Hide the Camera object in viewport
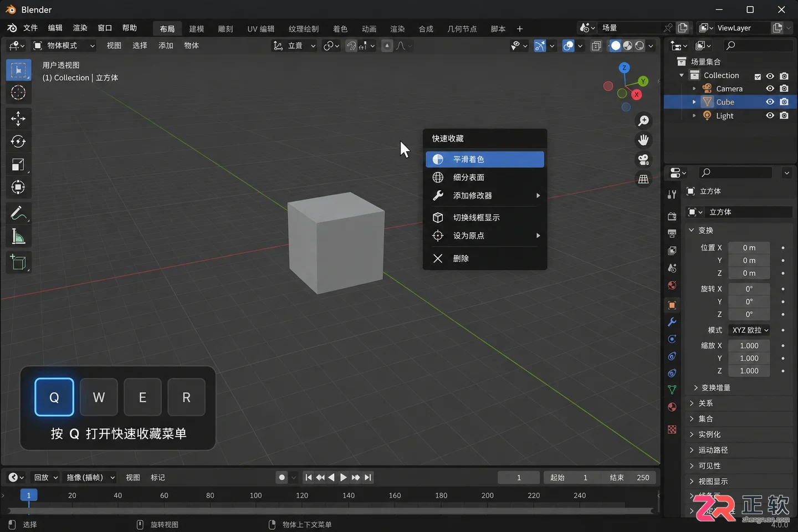Screen dimensions: 798x532 pos(770,89)
